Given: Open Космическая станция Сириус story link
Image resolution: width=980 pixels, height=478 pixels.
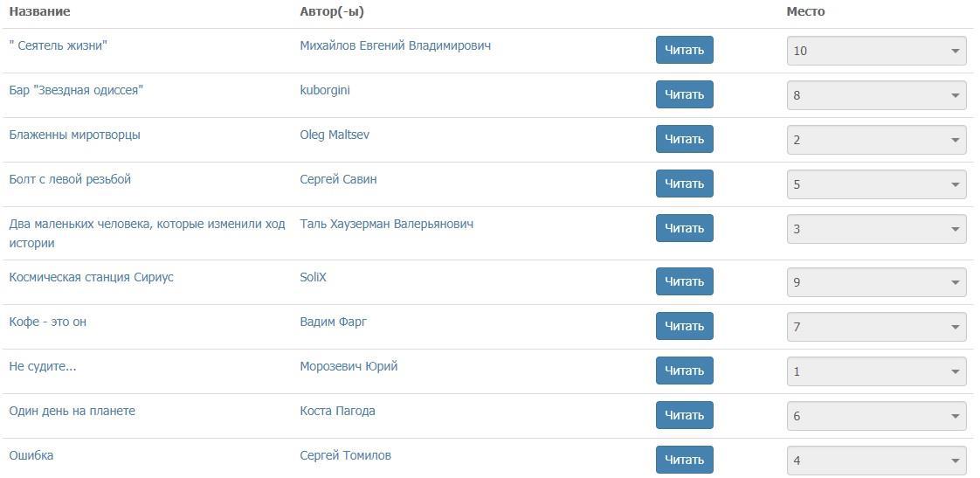Looking at the screenshot, I should coord(91,277).
